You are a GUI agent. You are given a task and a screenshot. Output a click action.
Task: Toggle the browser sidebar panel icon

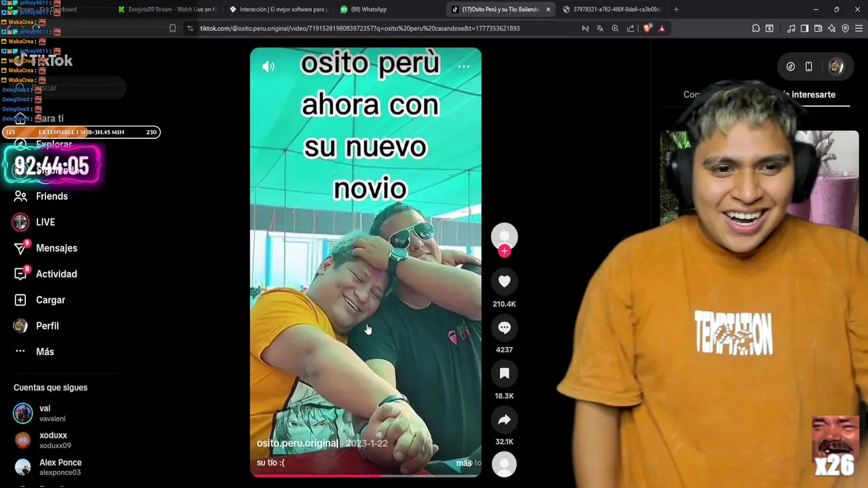click(804, 28)
